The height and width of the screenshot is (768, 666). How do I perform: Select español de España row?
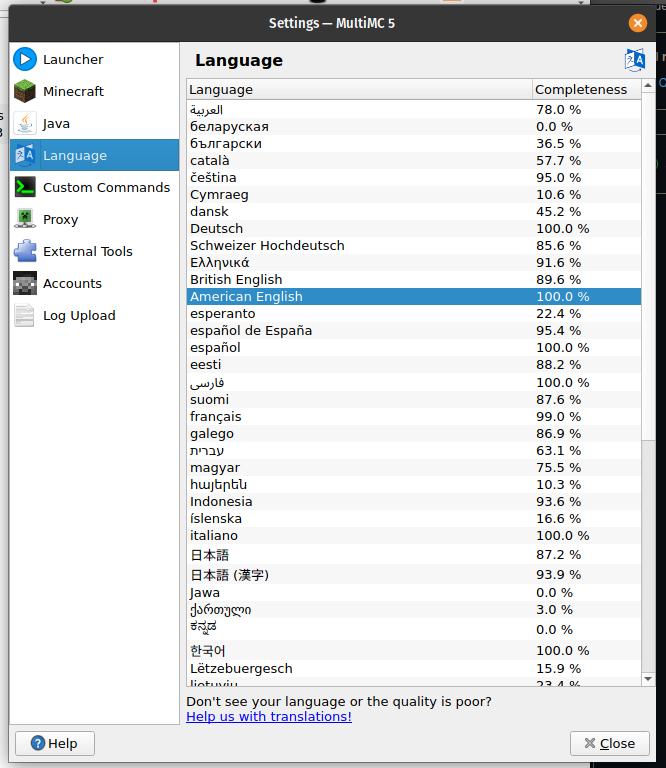pyautogui.click(x=414, y=331)
